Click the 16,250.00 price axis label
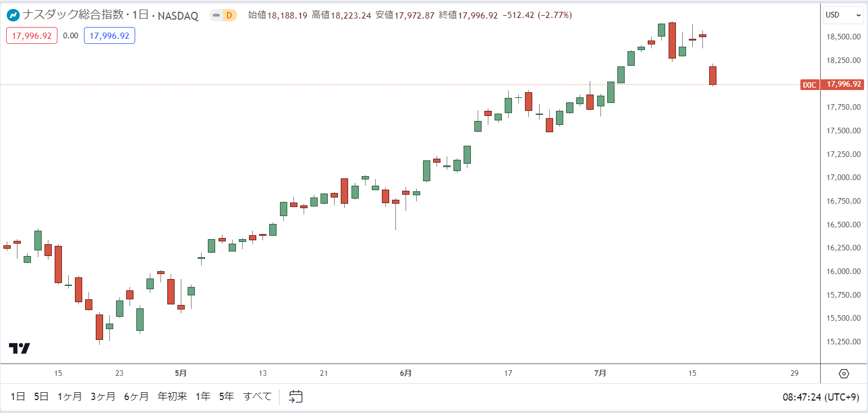Image resolution: width=868 pixels, height=413 pixels. pos(843,248)
